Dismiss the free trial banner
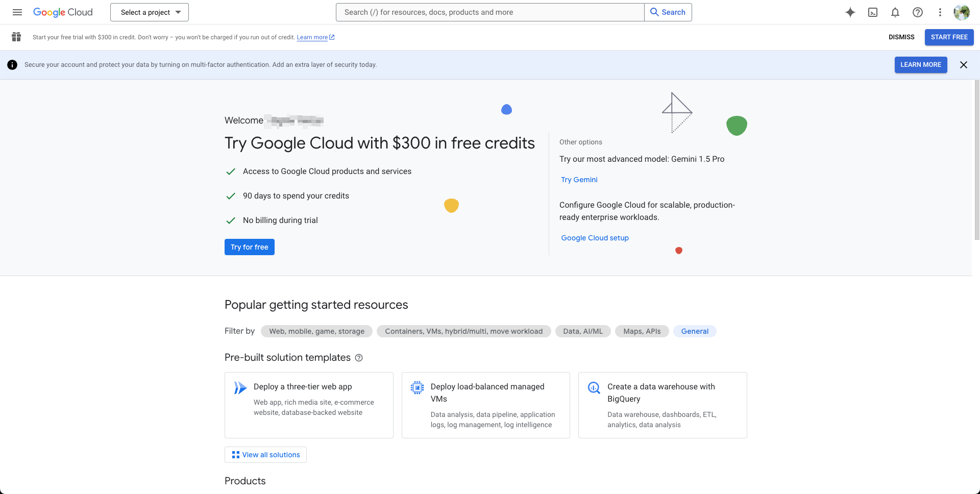 tap(901, 37)
